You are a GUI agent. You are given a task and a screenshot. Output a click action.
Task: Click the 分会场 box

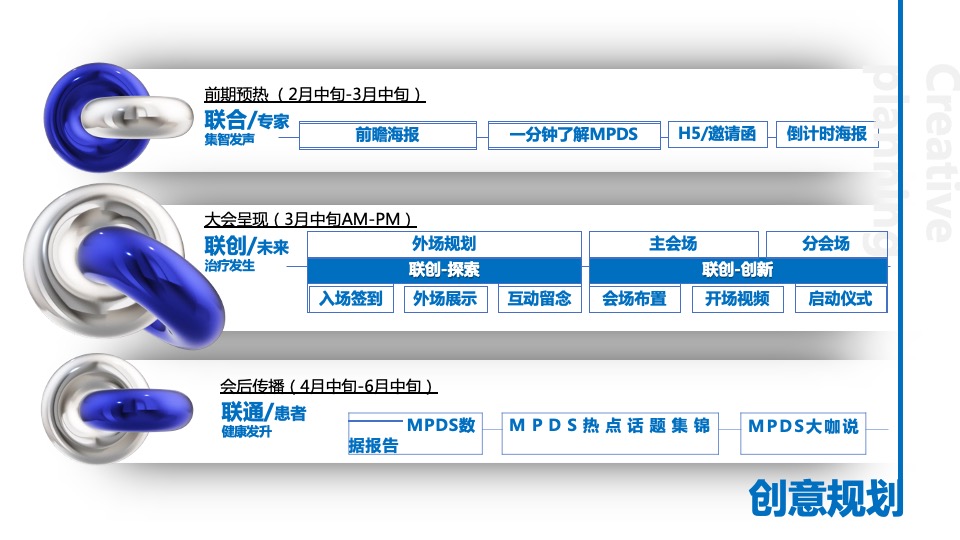tap(827, 244)
